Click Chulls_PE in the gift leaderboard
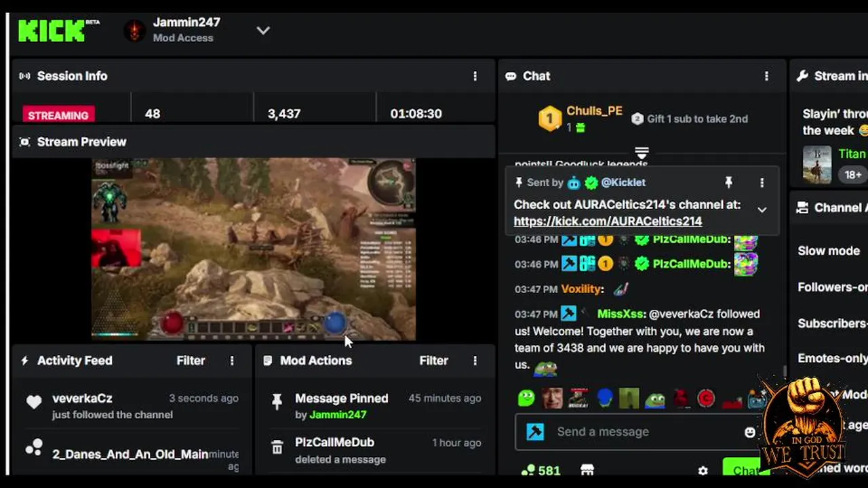868x488 pixels. tap(594, 111)
